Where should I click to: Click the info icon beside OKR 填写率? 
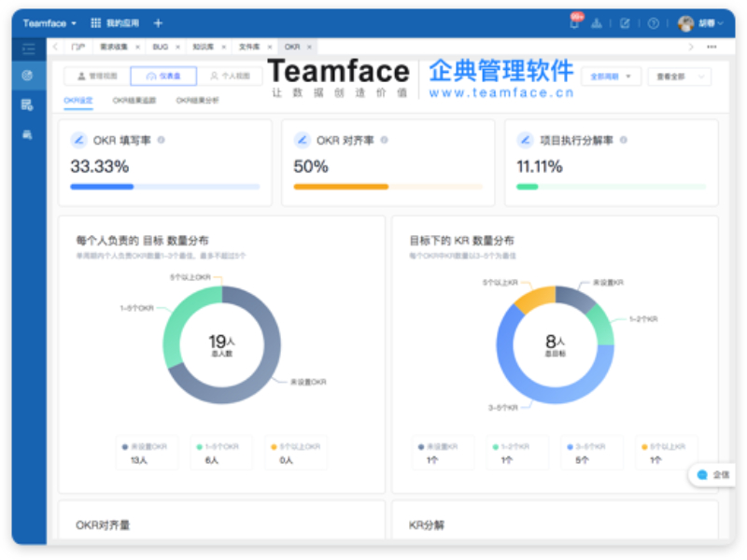pyautogui.click(x=162, y=140)
